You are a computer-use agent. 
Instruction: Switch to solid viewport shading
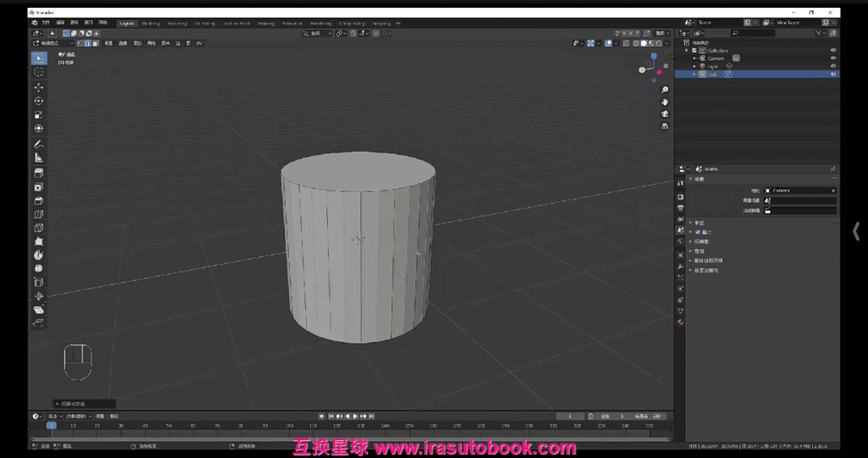click(x=644, y=43)
